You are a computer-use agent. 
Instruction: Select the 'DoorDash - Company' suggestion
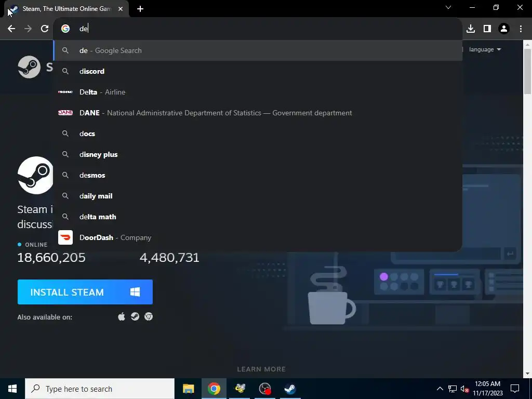258,237
